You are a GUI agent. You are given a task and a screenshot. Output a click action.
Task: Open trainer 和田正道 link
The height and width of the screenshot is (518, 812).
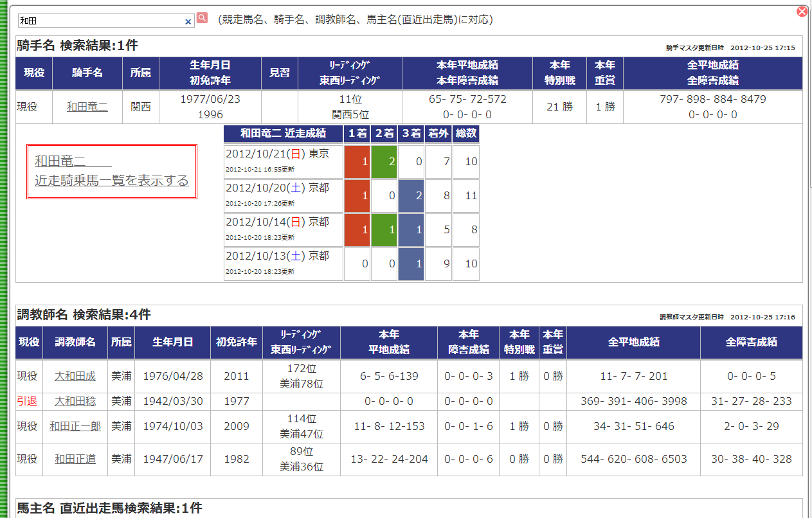click(75, 459)
